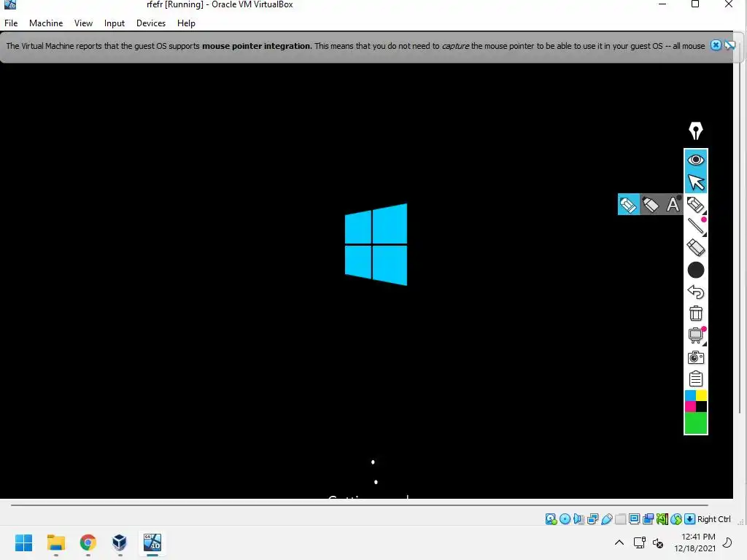Image resolution: width=747 pixels, height=560 pixels.
Task: Dismiss the mouse integration notification with X
Action: pos(716,45)
